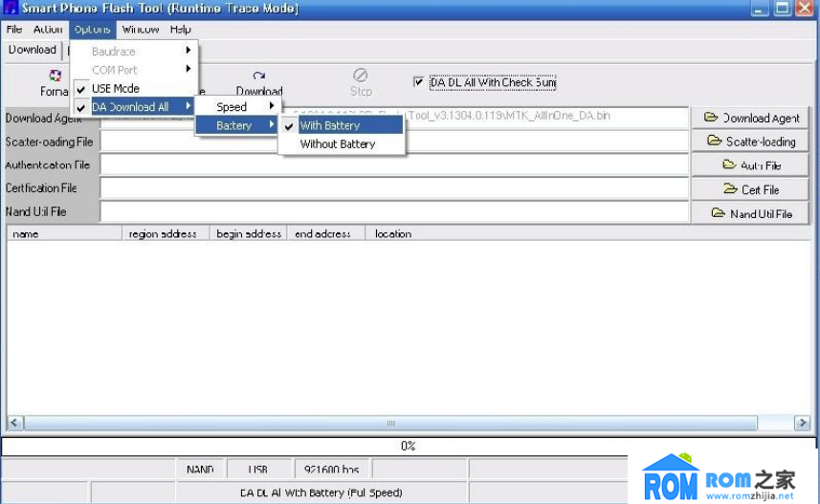Screen dimensions: 820x504
Task: Open the Options menu
Action: 93,30
